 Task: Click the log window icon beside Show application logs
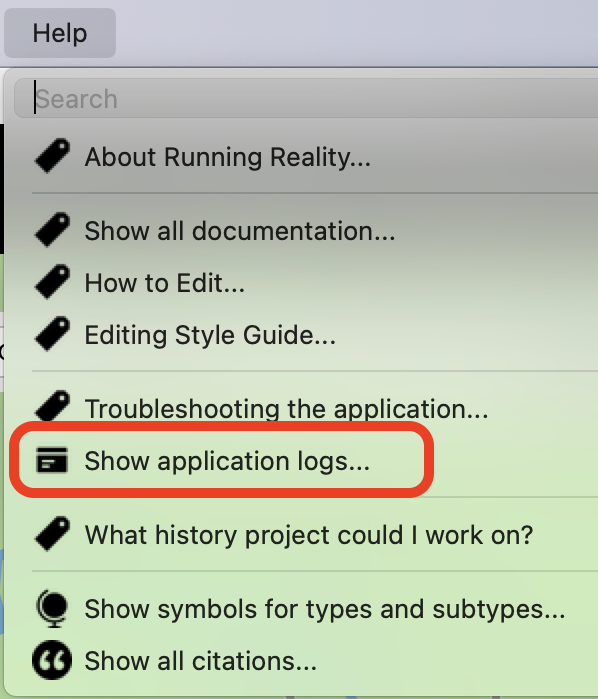(x=52, y=460)
